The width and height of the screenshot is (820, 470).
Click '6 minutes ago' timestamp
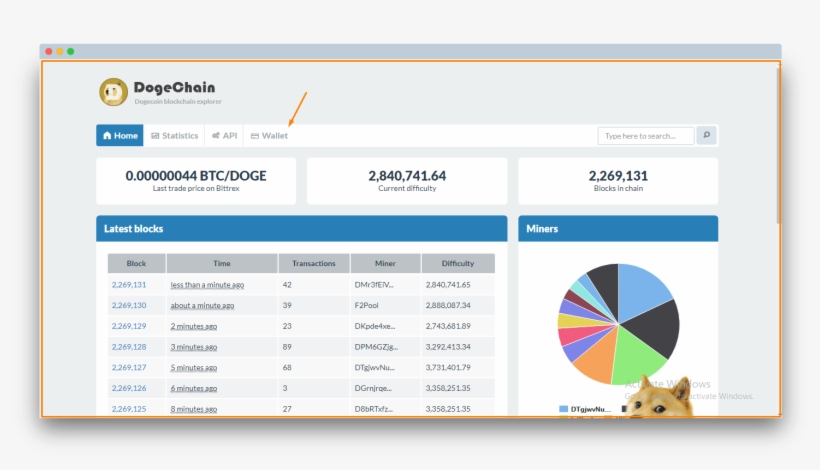point(193,388)
